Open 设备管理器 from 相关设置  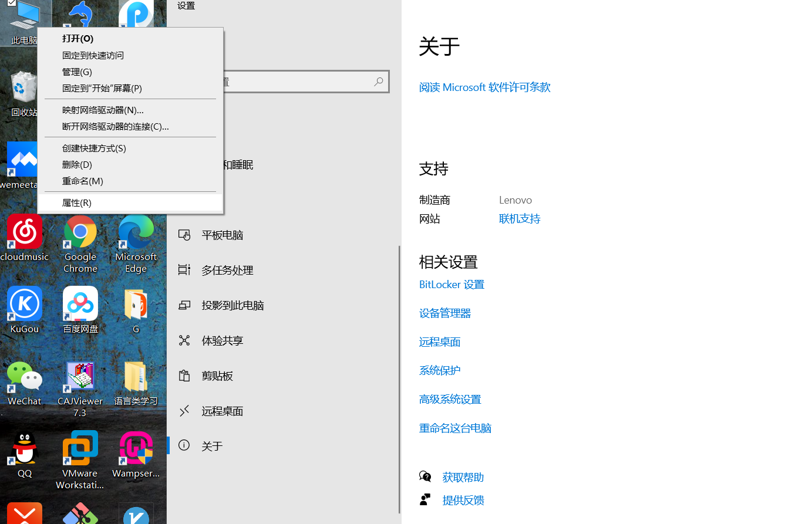coord(444,313)
